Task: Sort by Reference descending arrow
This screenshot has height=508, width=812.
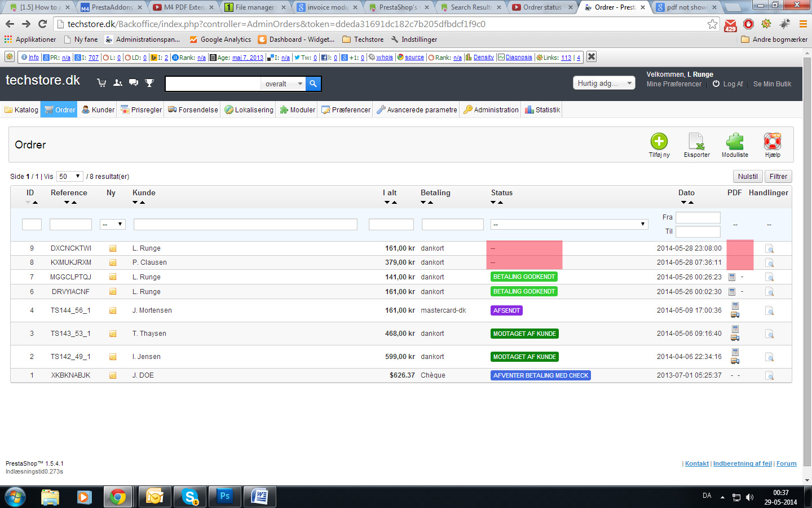Action: (67, 202)
